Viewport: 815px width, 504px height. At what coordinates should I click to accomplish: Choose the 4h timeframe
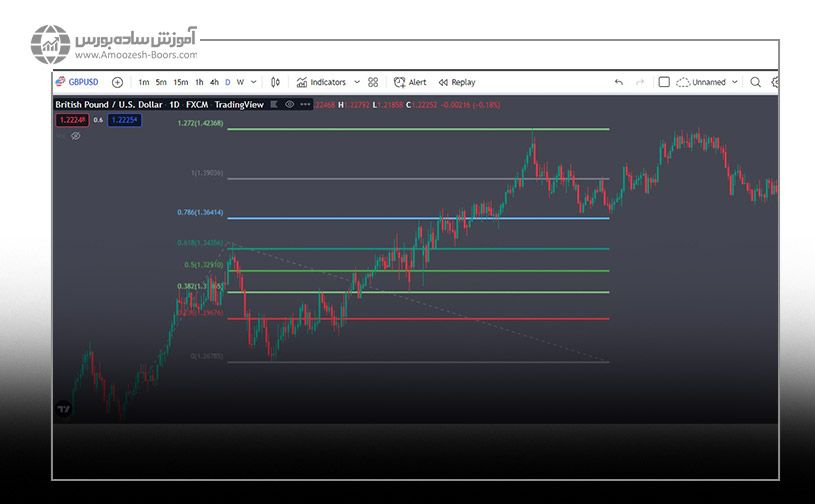point(214,82)
